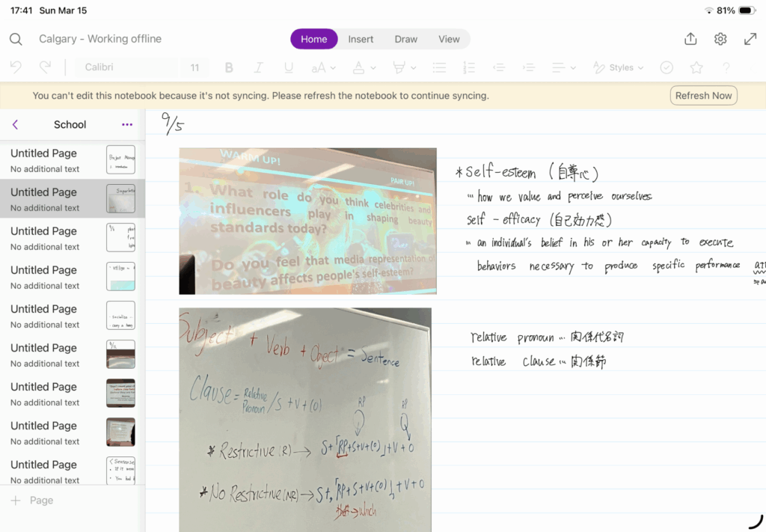Viewport: 766px width, 532px height.
Task: Toggle Italic formatting
Action: [x=258, y=67]
